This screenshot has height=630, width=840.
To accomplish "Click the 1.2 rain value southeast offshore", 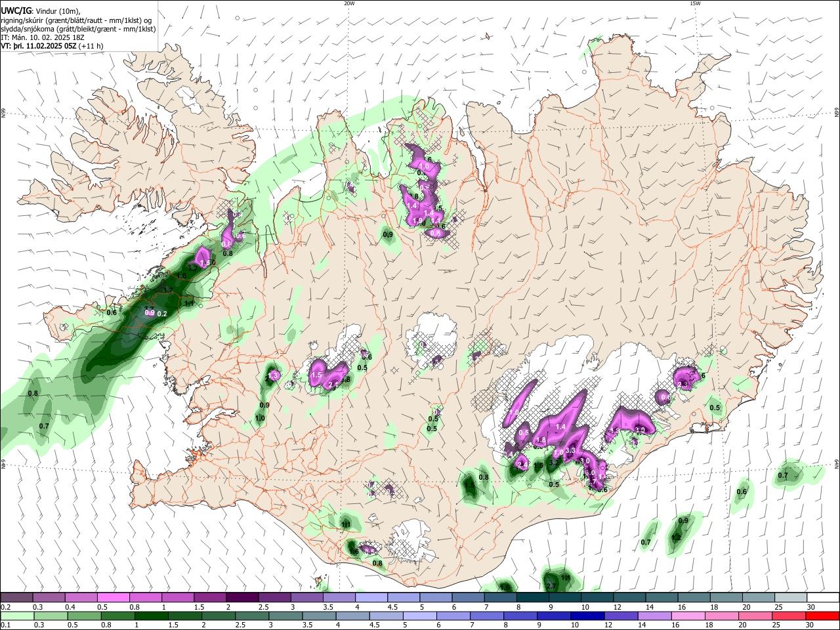I will (x=677, y=537).
